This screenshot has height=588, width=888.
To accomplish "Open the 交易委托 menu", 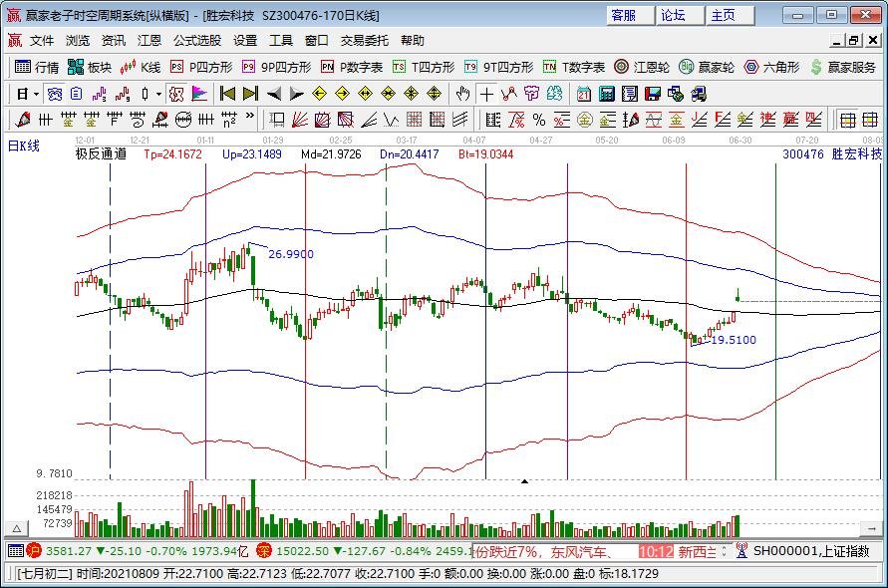I will click(x=366, y=41).
